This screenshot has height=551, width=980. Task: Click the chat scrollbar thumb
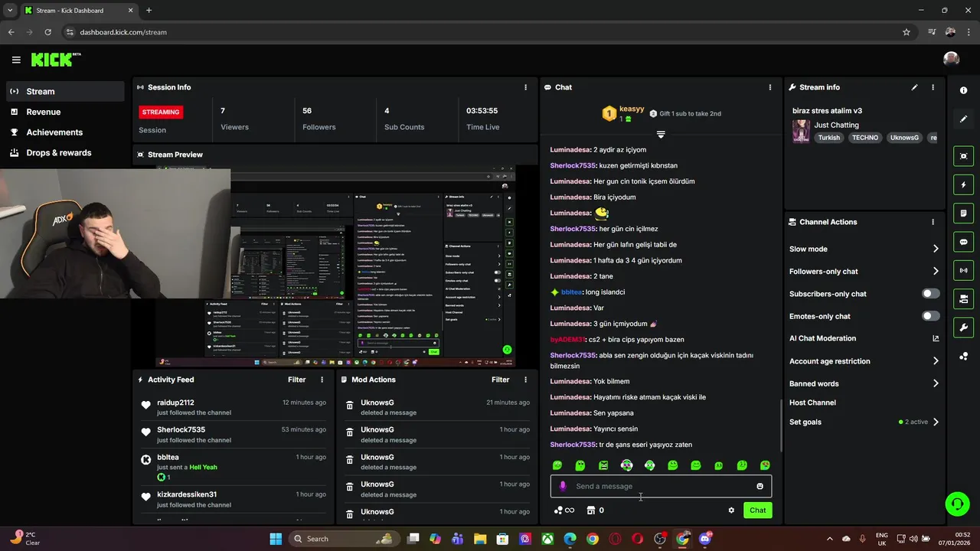click(x=781, y=425)
